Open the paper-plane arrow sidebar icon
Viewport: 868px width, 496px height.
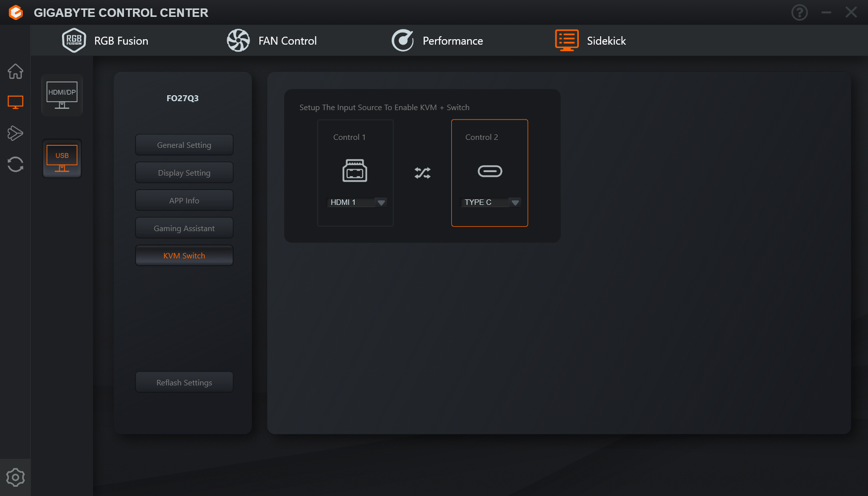pos(15,133)
